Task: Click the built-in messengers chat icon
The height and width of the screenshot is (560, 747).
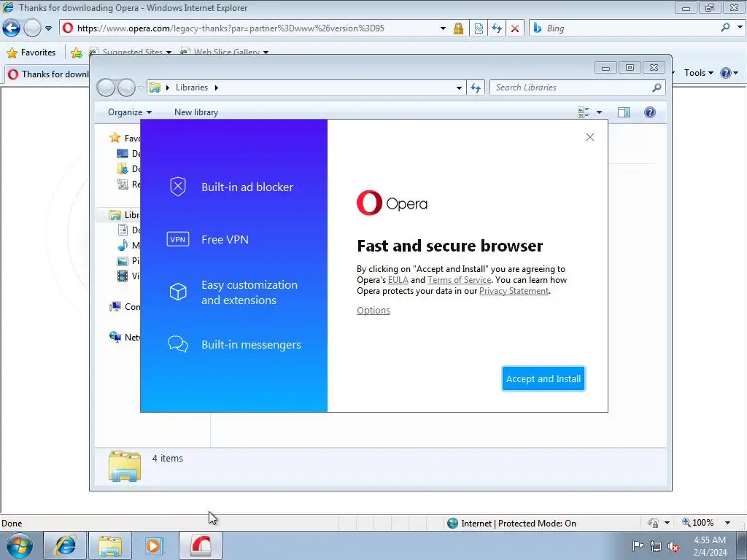Action: point(178,344)
